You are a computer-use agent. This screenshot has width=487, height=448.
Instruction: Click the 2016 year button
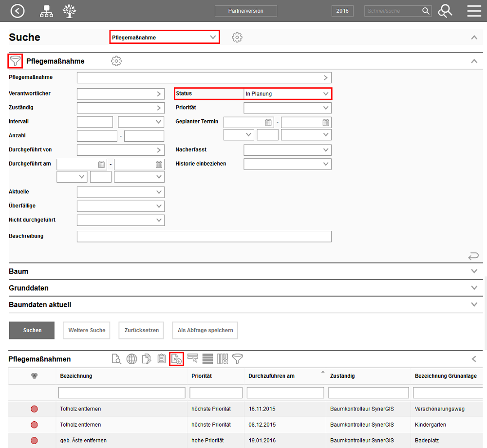click(342, 11)
